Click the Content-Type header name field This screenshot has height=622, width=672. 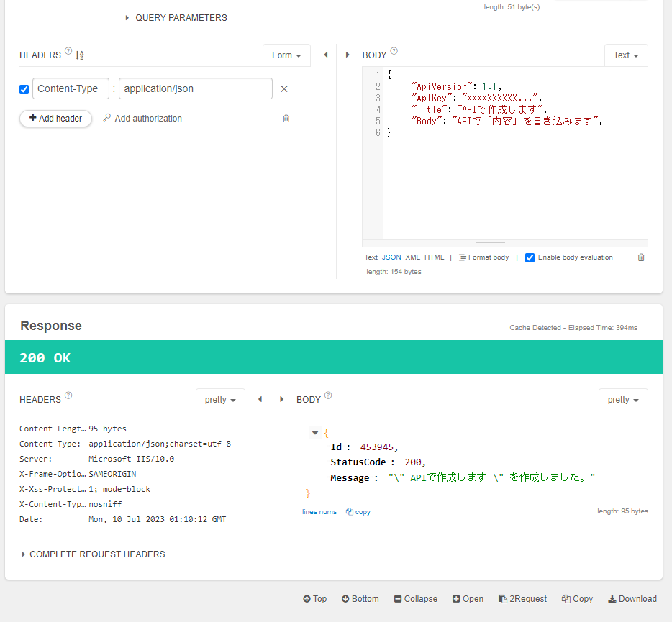pos(71,88)
